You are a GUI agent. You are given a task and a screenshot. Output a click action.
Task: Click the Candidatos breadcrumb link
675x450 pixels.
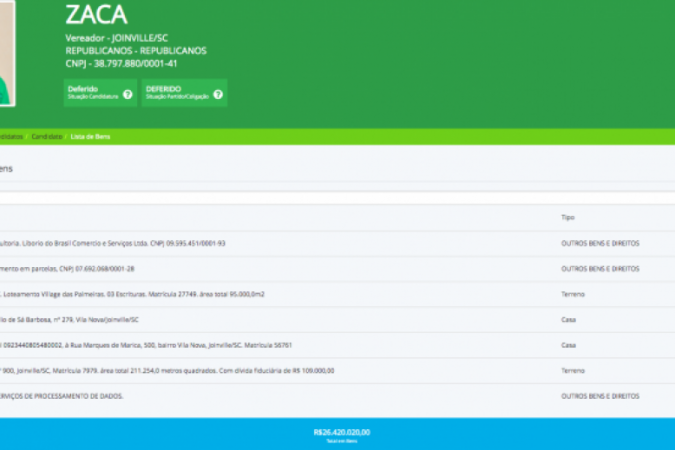click(10, 135)
